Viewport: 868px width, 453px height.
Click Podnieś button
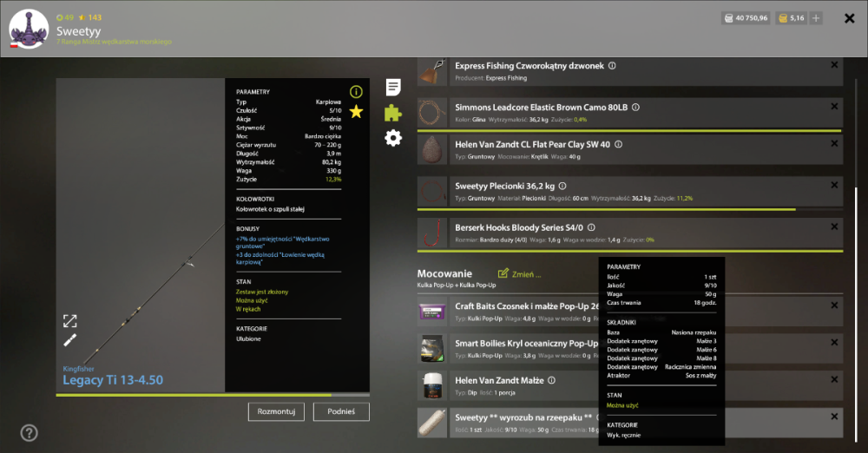coord(341,411)
